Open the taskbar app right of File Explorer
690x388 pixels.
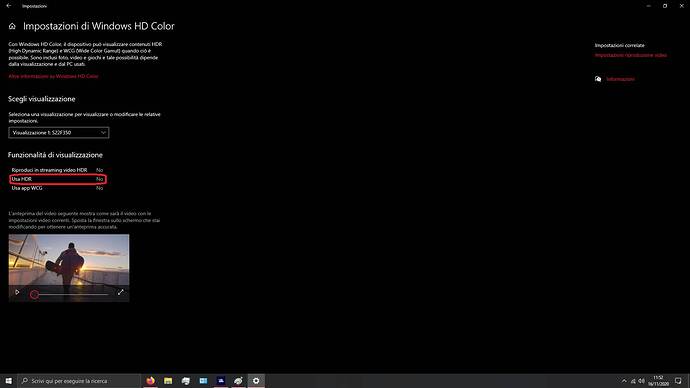[x=186, y=381]
